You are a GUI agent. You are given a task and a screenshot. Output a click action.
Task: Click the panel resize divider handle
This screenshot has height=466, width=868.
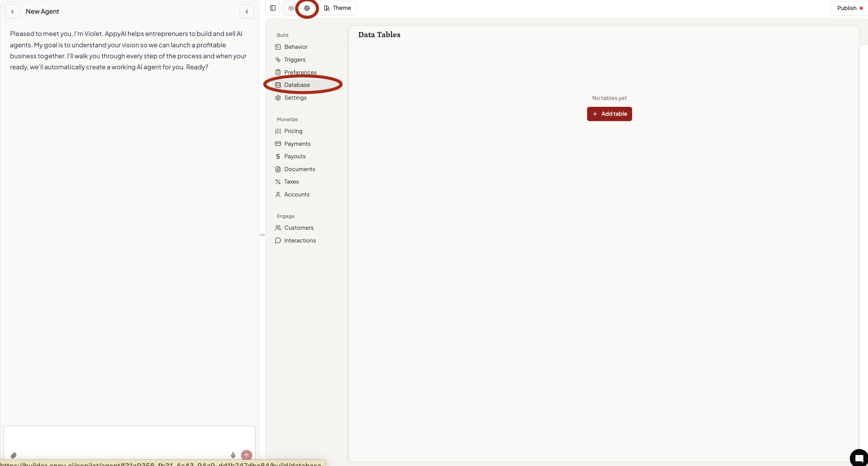pos(262,235)
